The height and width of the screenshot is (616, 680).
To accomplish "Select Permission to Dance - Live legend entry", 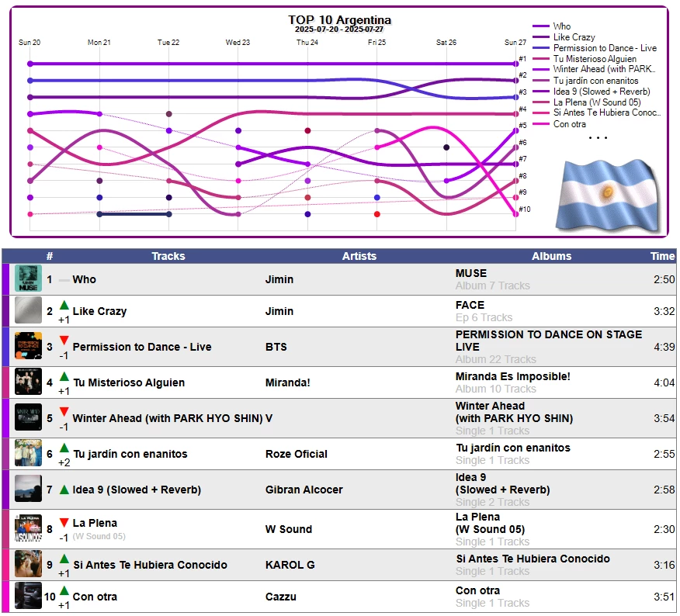I will click(x=605, y=47).
